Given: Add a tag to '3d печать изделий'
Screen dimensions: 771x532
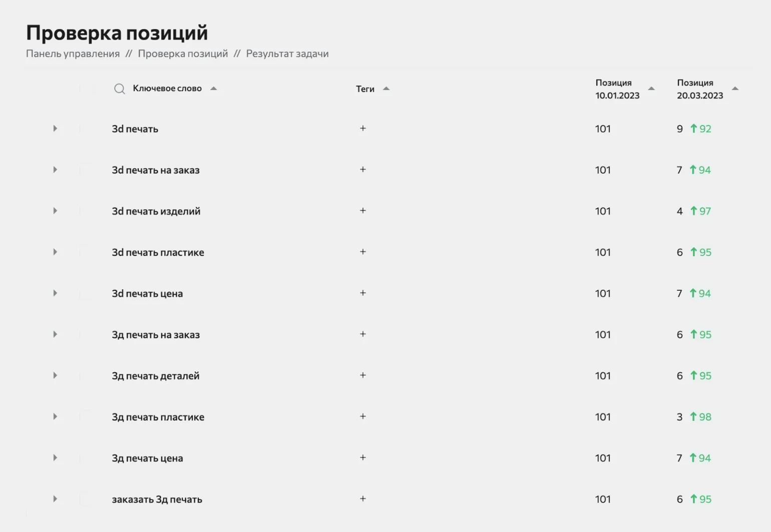Looking at the screenshot, I should point(363,210).
